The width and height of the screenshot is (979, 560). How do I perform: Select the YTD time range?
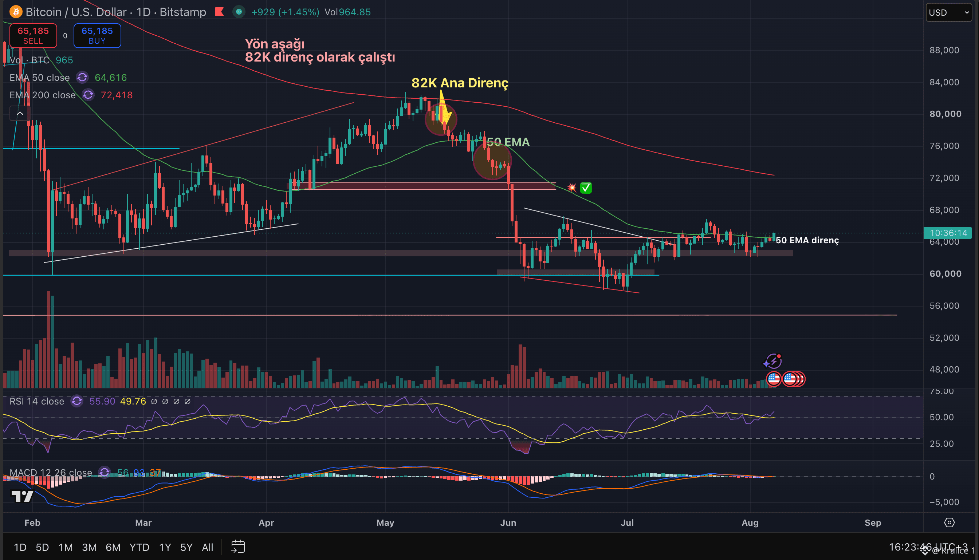(139, 547)
